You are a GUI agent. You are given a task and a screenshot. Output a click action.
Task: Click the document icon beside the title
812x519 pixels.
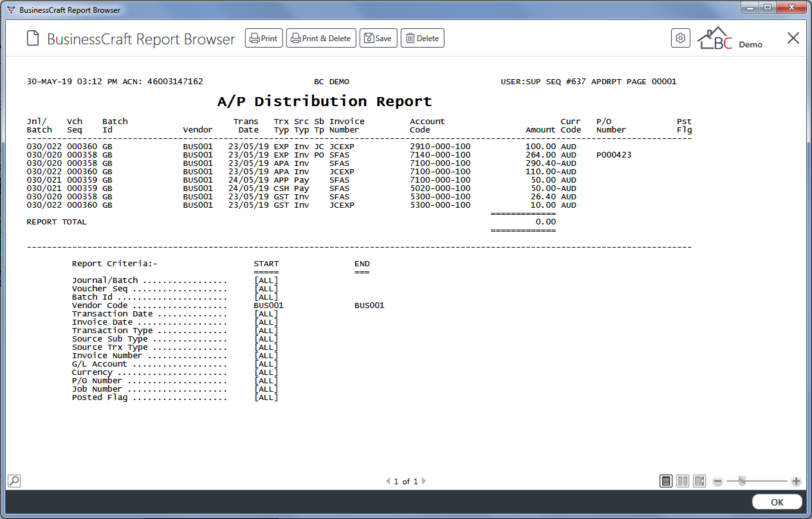point(33,39)
